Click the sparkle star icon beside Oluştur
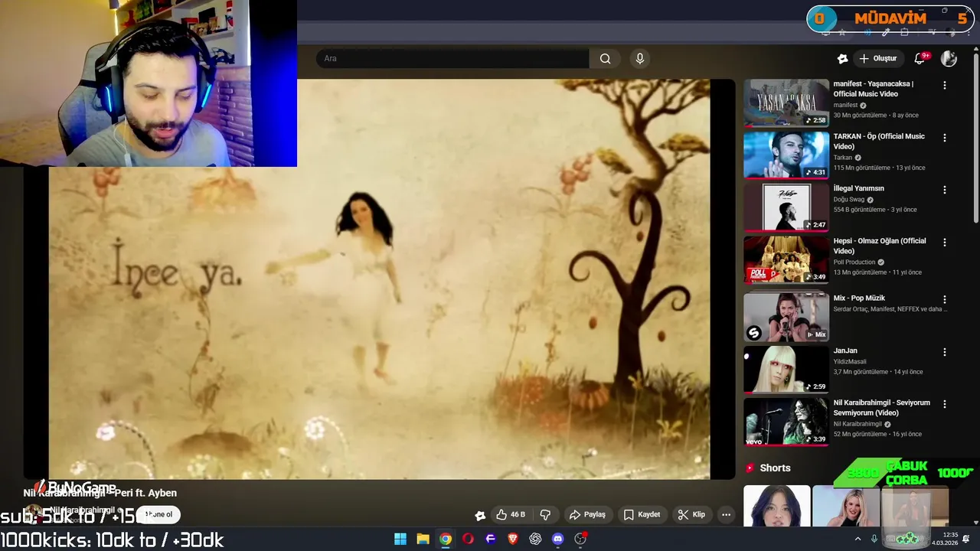980x551 pixels. [842, 58]
